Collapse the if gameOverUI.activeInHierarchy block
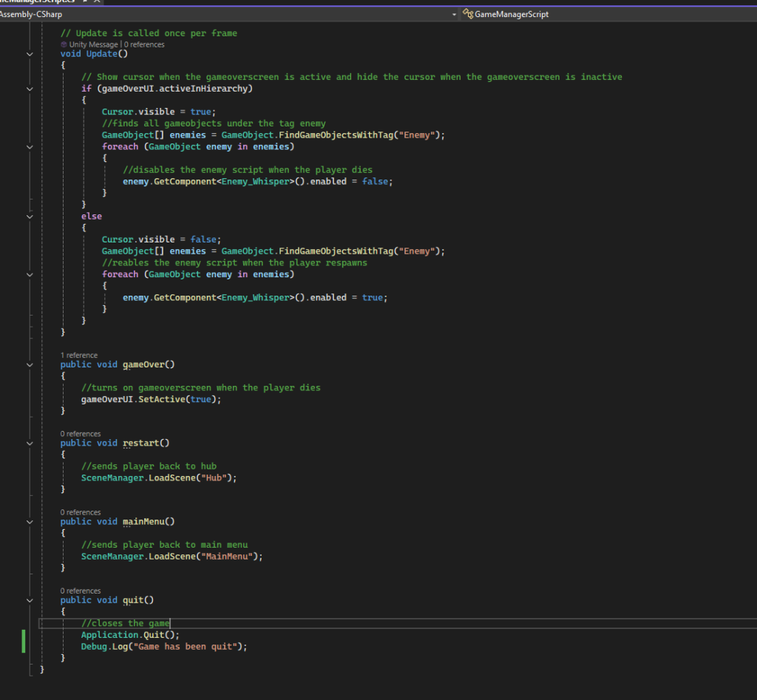This screenshot has height=700, width=757. [x=30, y=89]
